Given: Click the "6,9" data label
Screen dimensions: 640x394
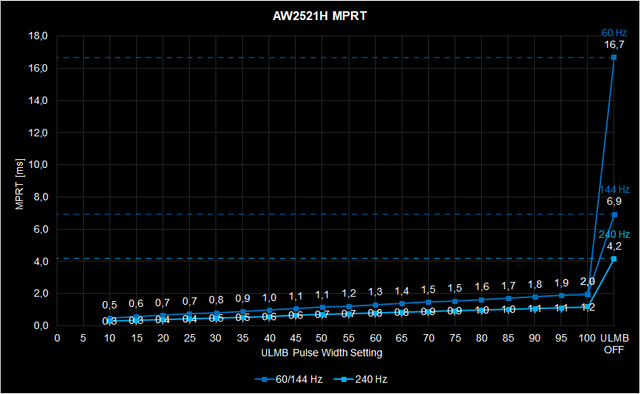Looking at the screenshot, I should tap(614, 201).
